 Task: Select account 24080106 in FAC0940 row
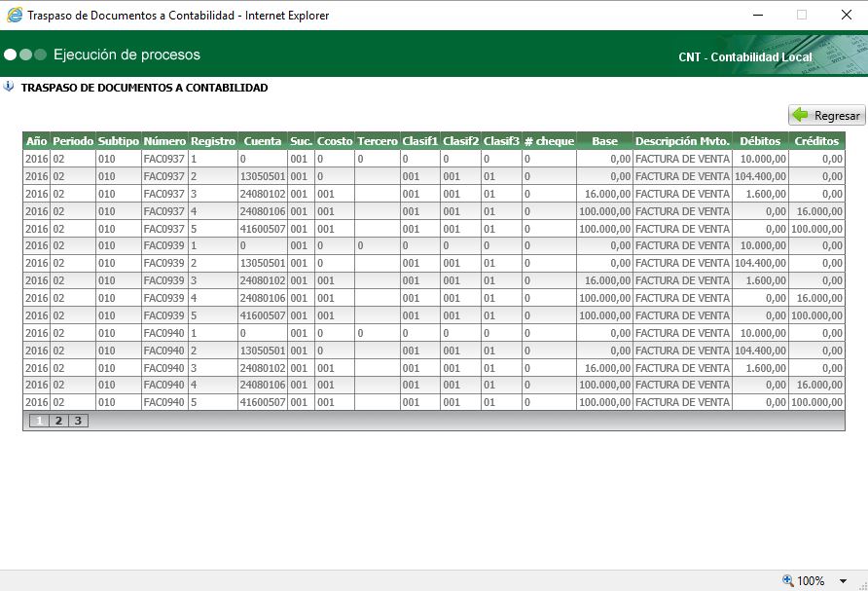point(263,385)
